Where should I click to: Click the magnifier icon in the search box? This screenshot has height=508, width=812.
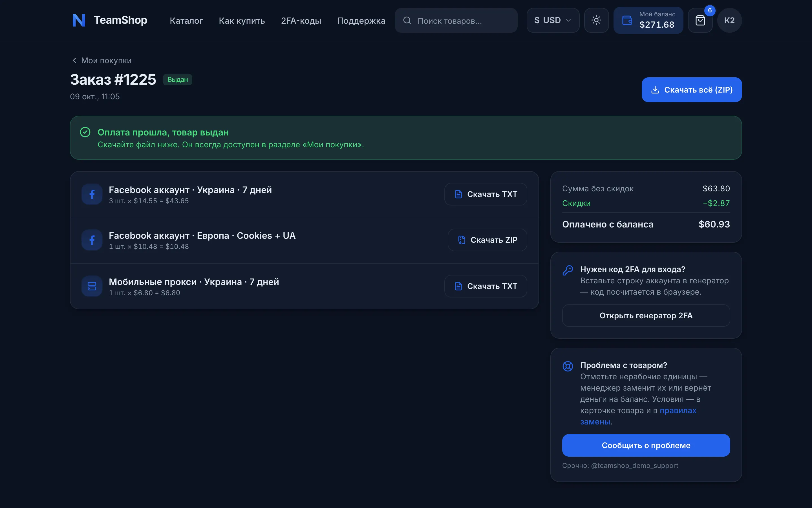pyautogui.click(x=407, y=21)
